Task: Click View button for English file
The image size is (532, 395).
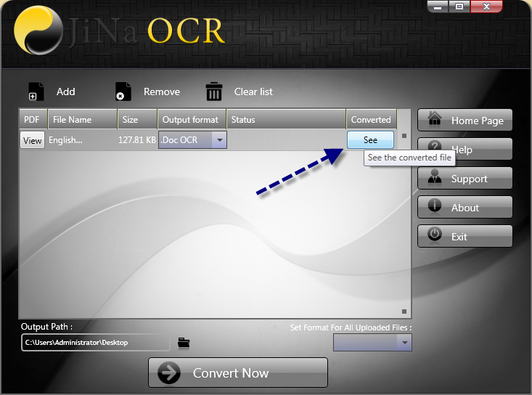Action: tap(32, 140)
